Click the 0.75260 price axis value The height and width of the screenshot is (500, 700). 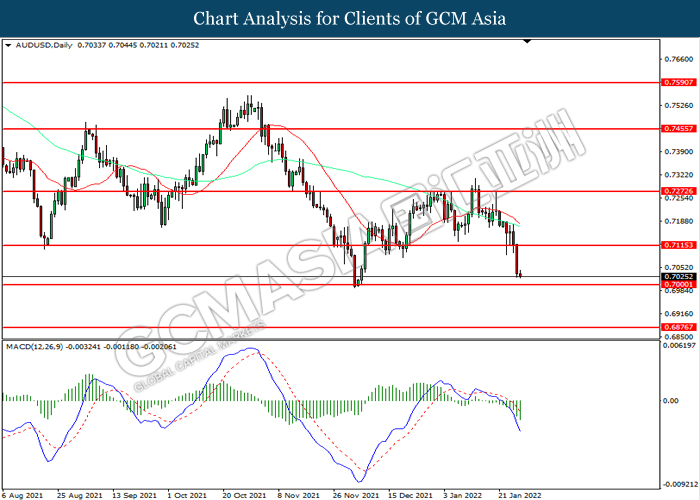[x=679, y=105]
